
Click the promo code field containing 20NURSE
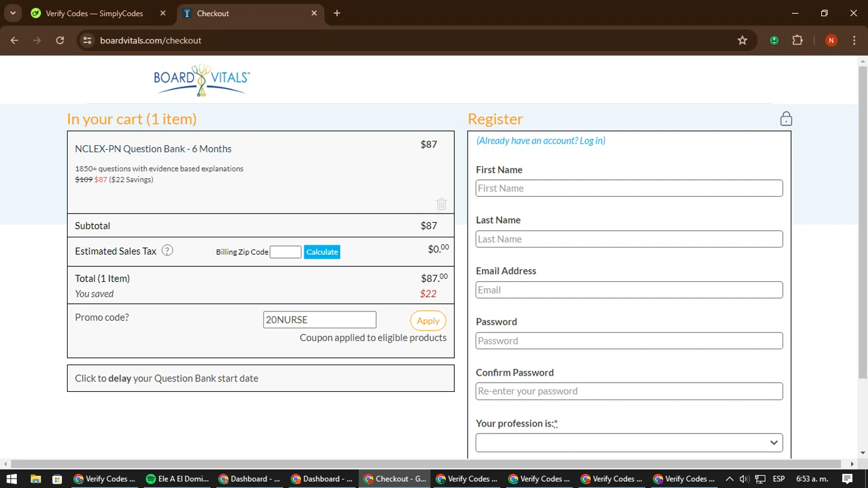pyautogui.click(x=319, y=320)
